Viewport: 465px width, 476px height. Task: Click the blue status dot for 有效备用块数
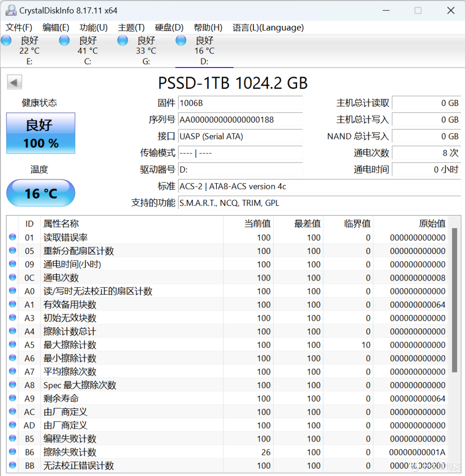click(12, 304)
